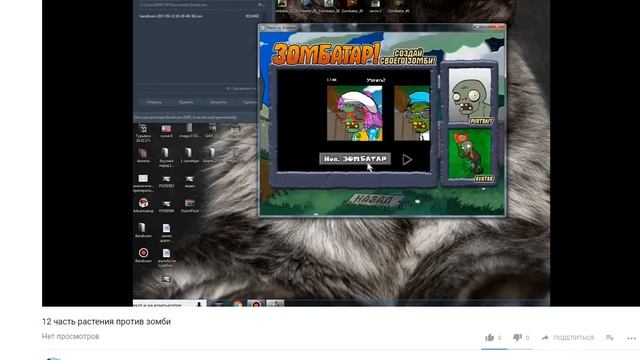640x360 pixels.
Task: Select the pink-haired zombatar thumbnail
Action: click(x=355, y=113)
